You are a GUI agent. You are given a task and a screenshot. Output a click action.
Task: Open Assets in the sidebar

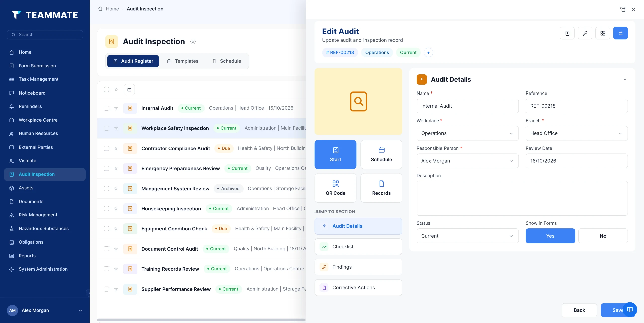click(45, 188)
